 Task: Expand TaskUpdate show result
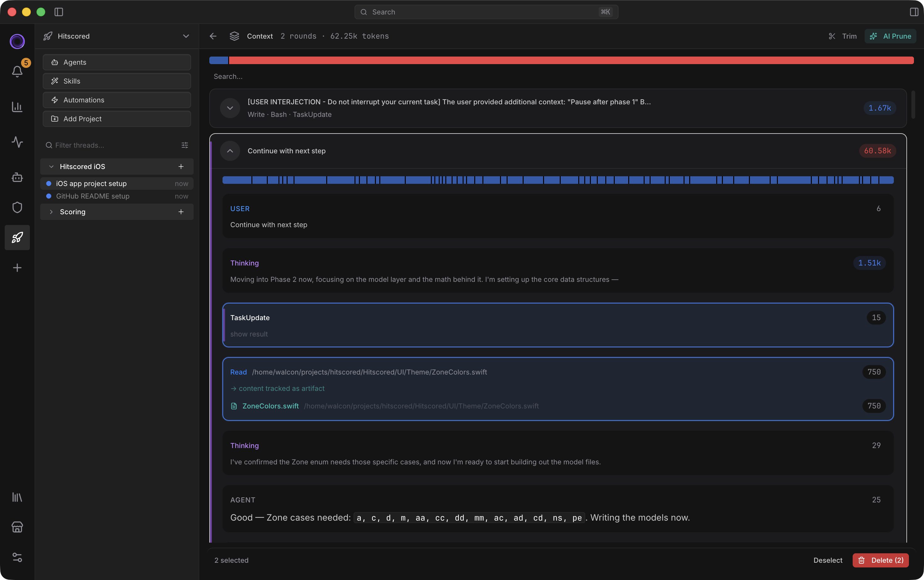(x=249, y=334)
